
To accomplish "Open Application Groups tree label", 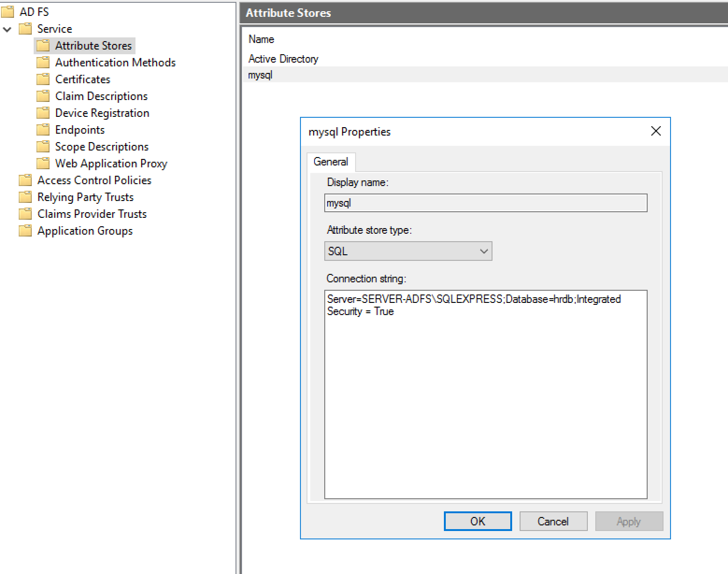I will point(85,231).
